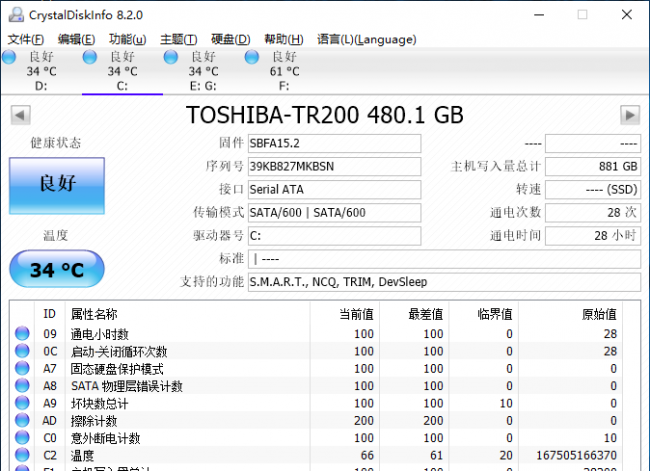
Task: Open the 文件(F) menu
Action: click(26, 39)
